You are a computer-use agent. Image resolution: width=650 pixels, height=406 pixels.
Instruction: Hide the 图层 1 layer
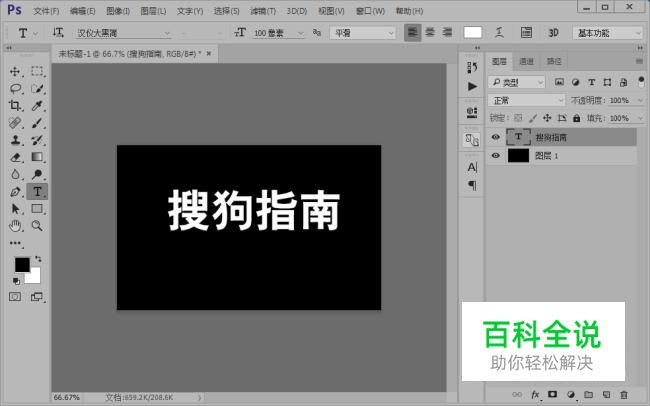(x=495, y=156)
